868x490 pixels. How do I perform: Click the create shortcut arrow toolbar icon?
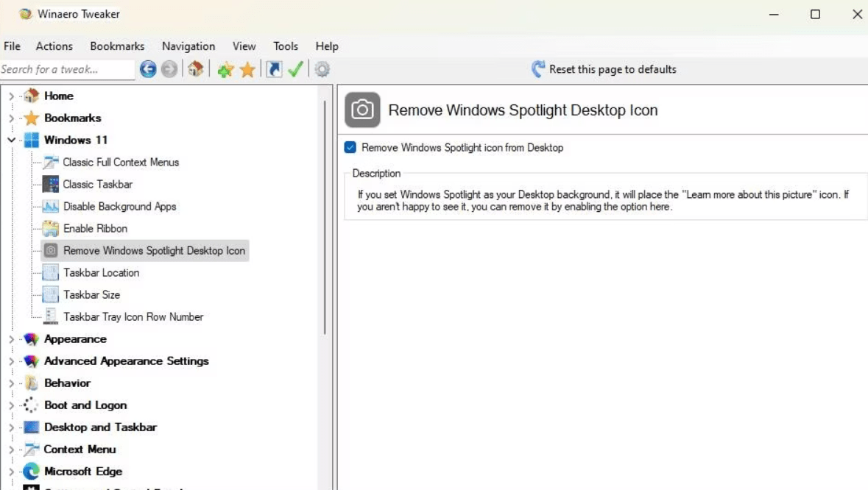point(274,69)
